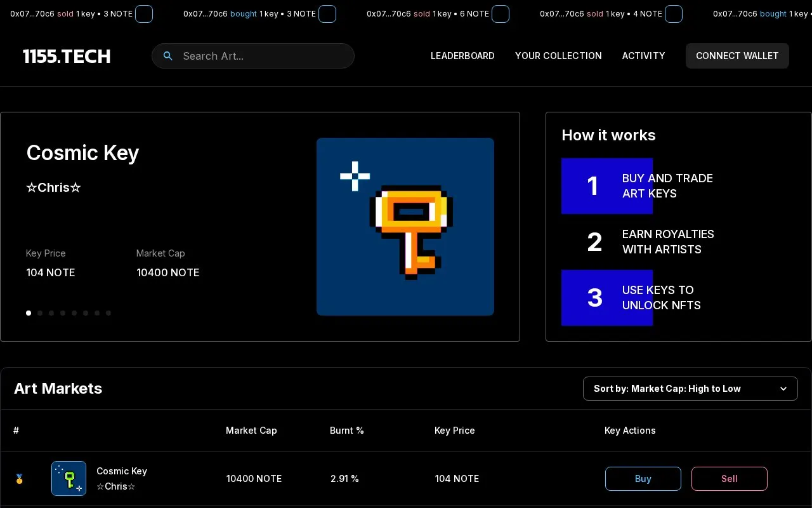Click the Burnt % column header

click(347, 431)
